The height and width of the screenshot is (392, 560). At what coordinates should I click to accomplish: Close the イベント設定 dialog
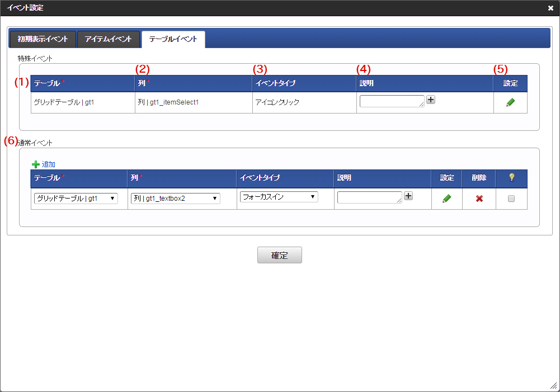tap(550, 8)
